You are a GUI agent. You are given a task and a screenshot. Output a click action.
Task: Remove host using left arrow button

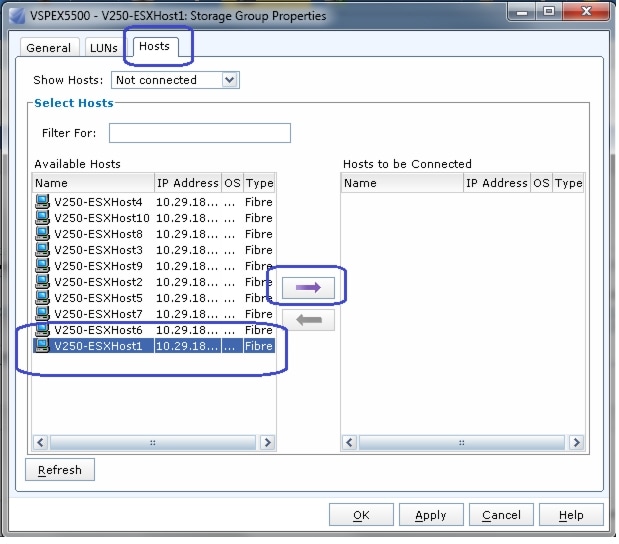click(308, 320)
